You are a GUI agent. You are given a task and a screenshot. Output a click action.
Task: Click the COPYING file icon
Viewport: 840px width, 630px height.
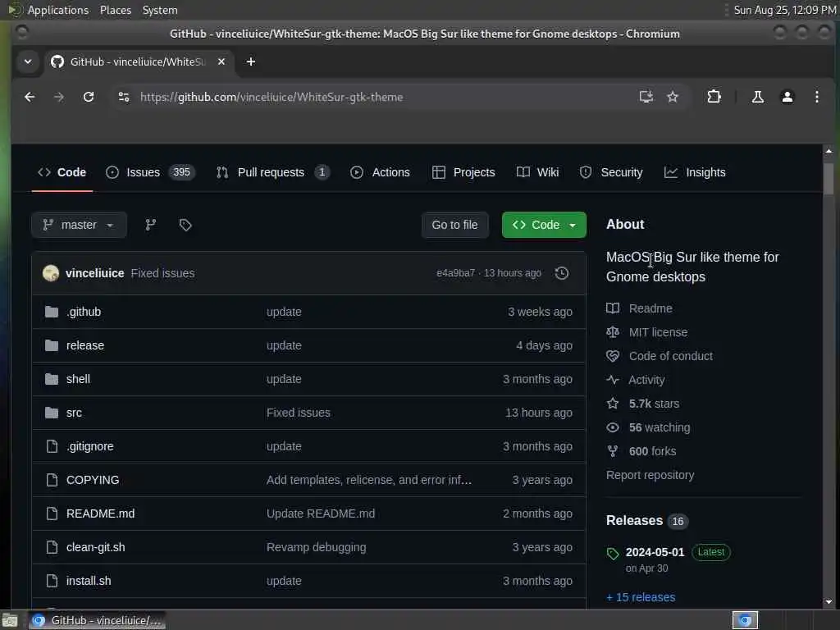coord(52,480)
